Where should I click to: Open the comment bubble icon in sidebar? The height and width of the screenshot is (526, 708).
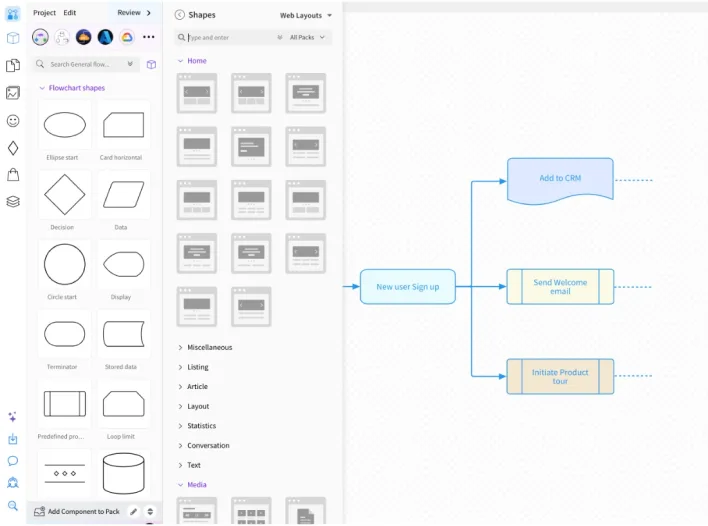tap(13, 461)
